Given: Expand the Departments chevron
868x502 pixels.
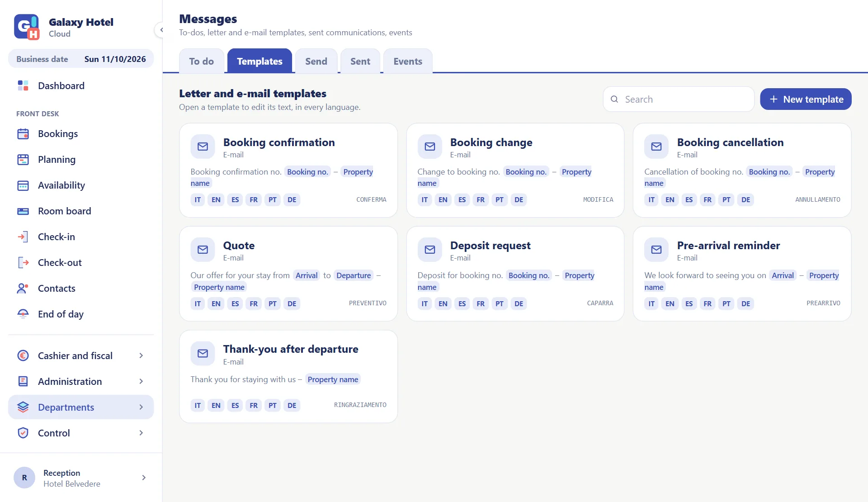Looking at the screenshot, I should pos(141,407).
